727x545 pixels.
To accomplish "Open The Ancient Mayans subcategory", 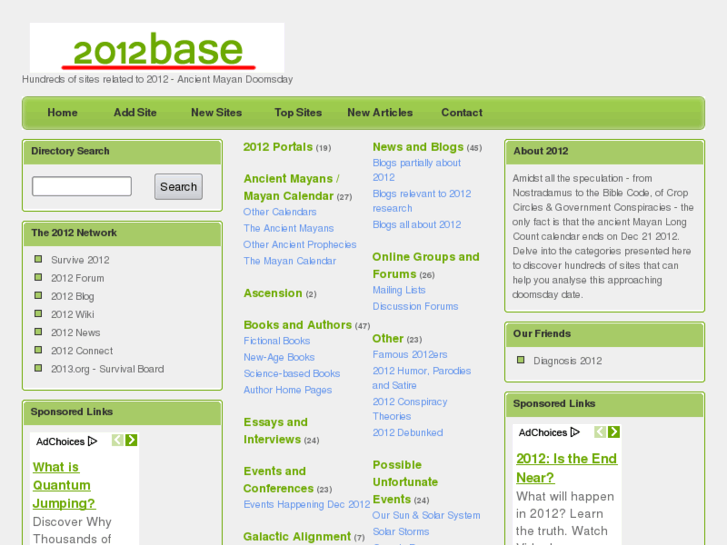I will [288, 228].
